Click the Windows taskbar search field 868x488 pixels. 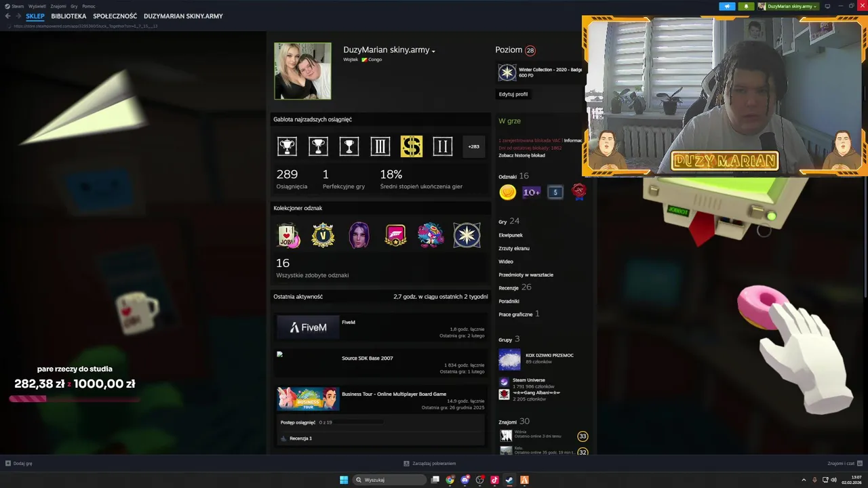coord(390,480)
